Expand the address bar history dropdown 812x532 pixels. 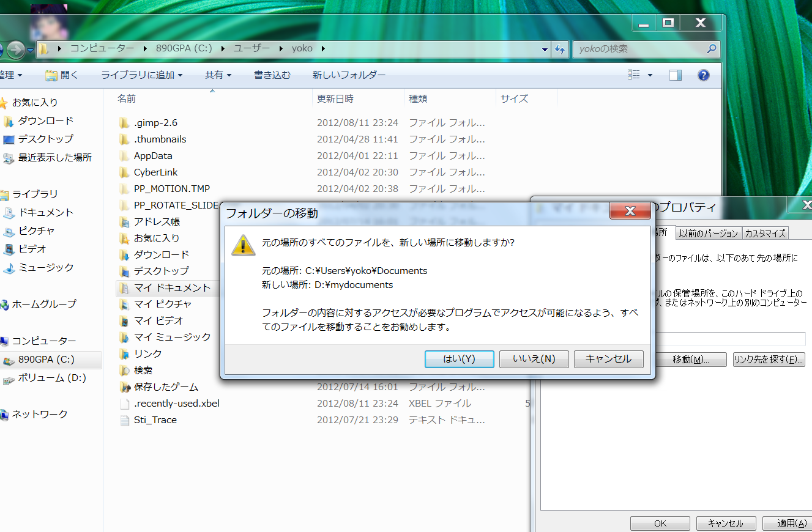tap(545, 50)
